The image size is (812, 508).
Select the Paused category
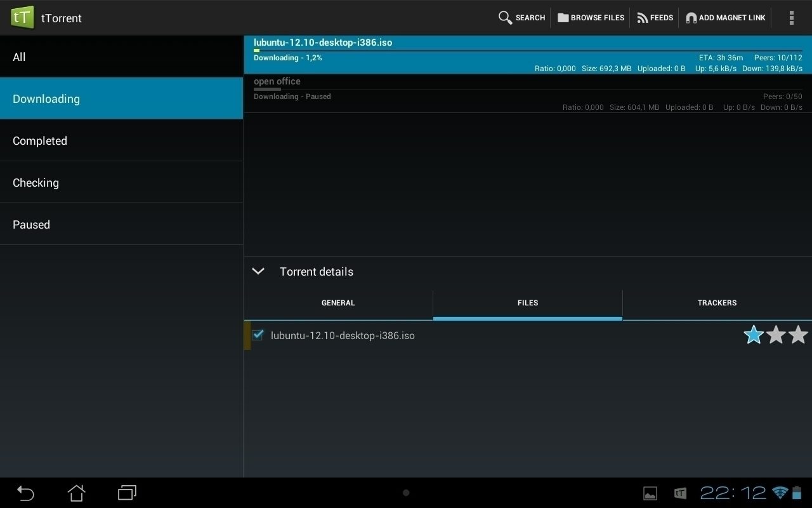coord(121,224)
